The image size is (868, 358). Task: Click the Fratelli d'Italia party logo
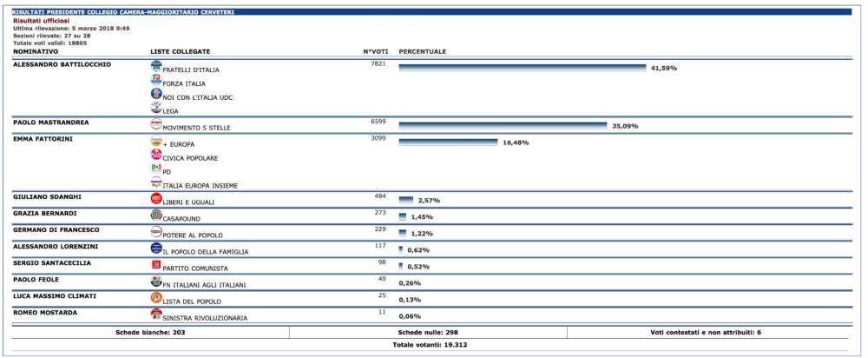156,67
